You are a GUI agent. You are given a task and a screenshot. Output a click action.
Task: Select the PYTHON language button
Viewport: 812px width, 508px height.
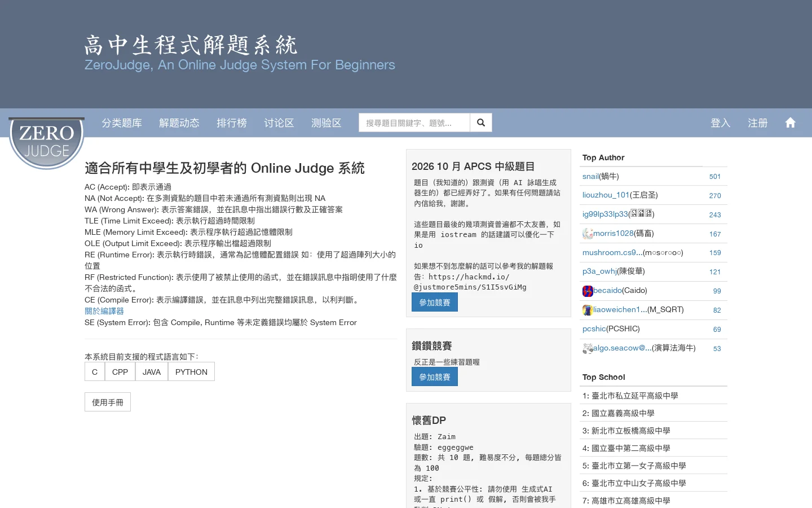pyautogui.click(x=191, y=372)
